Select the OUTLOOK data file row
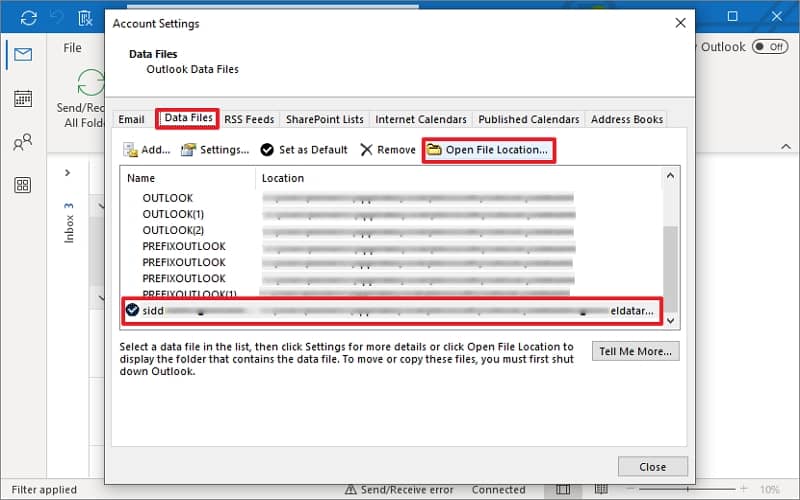The height and width of the screenshot is (500, 800). (391, 198)
